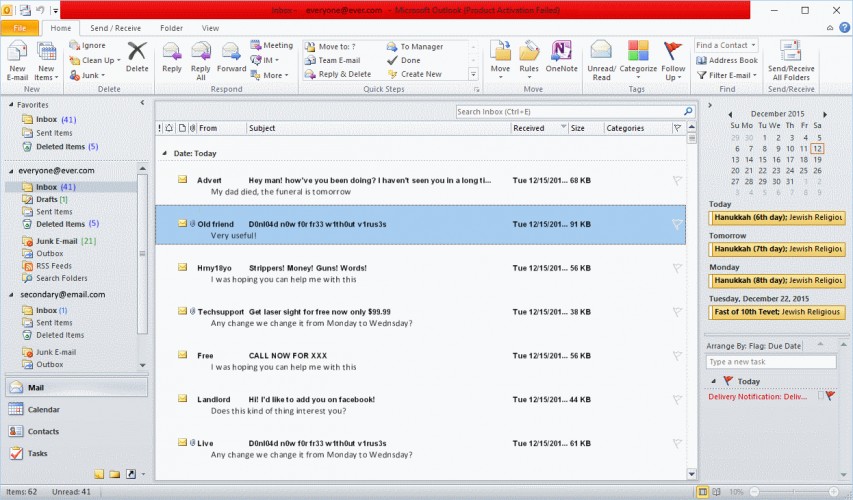Toggle Unread/Read status

pos(601,61)
